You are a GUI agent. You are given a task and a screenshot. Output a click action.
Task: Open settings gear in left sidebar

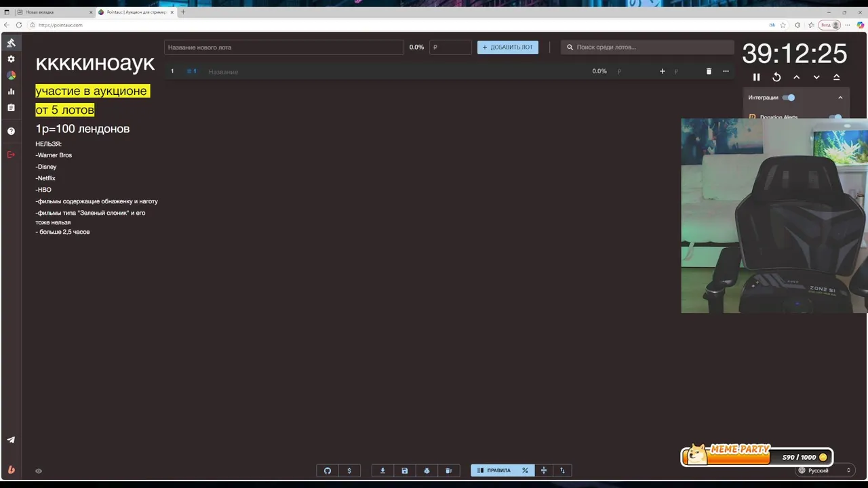(x=11, y=59)
